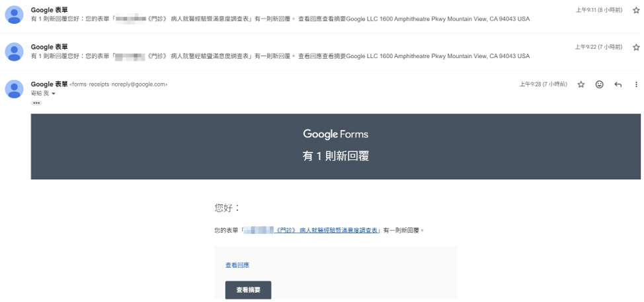The image size is (644, 302).
Task: Expand the collapsed 上午9:22 email snippet
Action: [280, 56]
